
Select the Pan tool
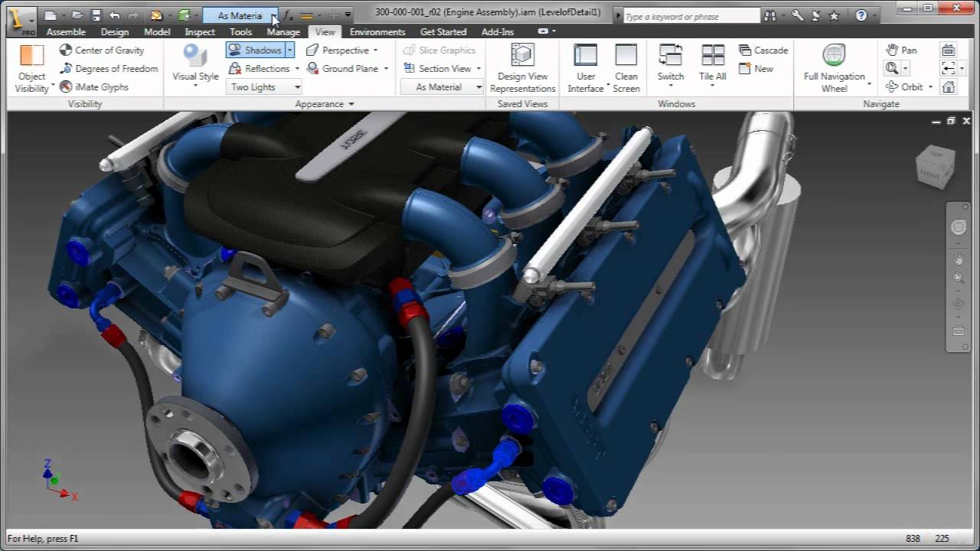[x=901, y=50]
